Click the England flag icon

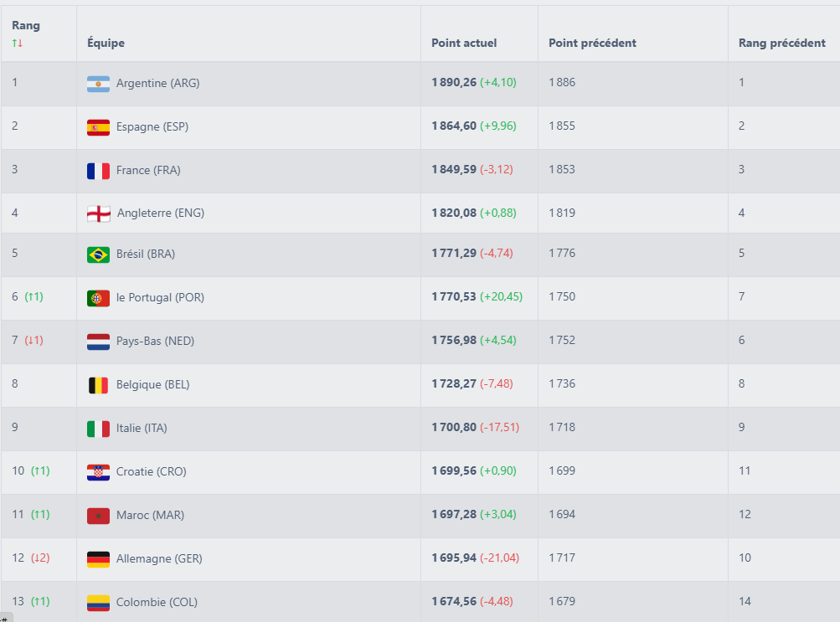coord(99,213)
